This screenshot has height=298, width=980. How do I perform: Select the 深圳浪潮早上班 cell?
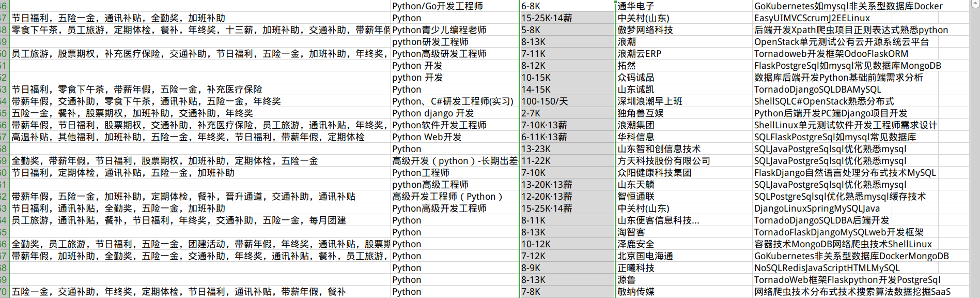pos(684,101)
